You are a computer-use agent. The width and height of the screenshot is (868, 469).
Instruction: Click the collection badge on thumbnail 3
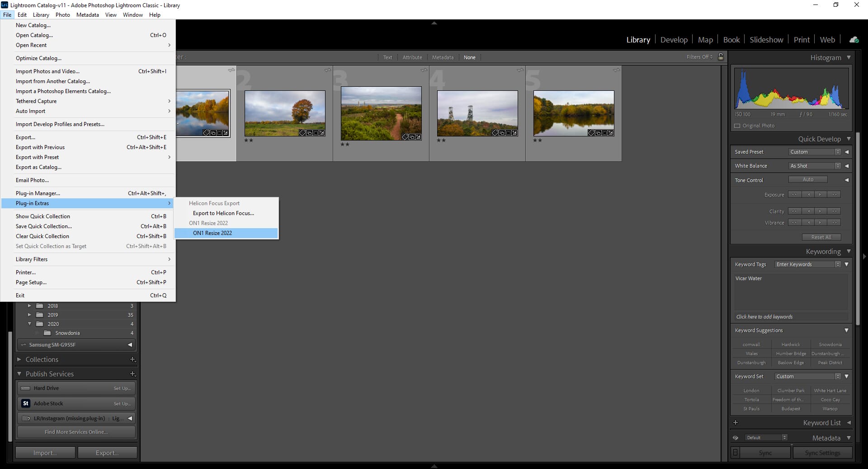(412, 137)
